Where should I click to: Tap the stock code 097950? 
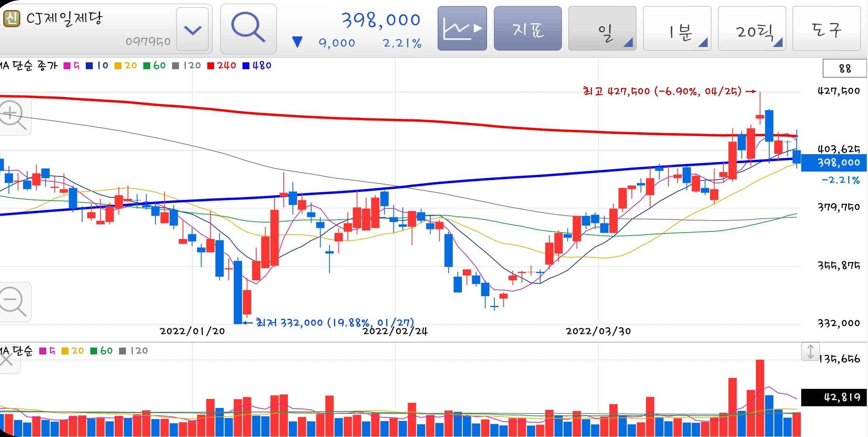pyautogui.click(x=148, y=42)
